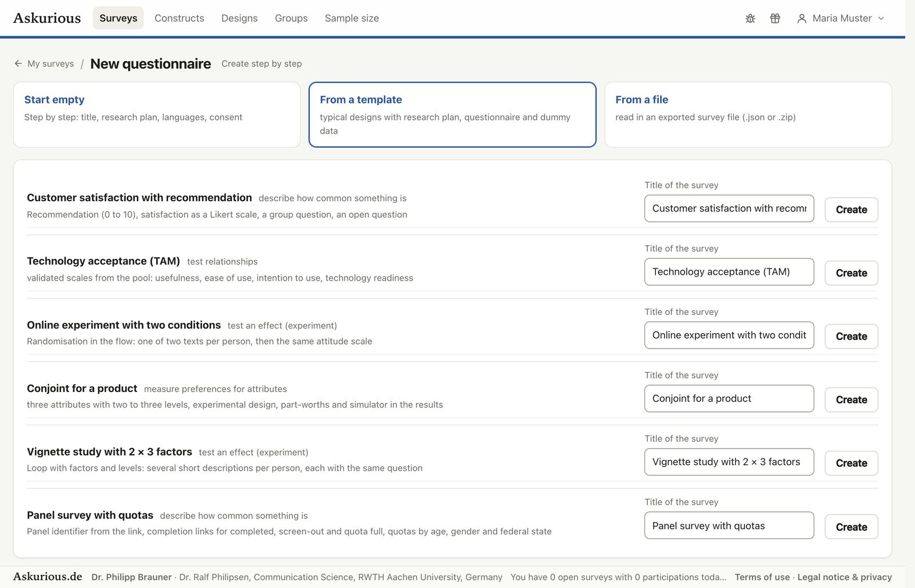
Task: Open the gift icon in header
Action: tap(775, 18)
